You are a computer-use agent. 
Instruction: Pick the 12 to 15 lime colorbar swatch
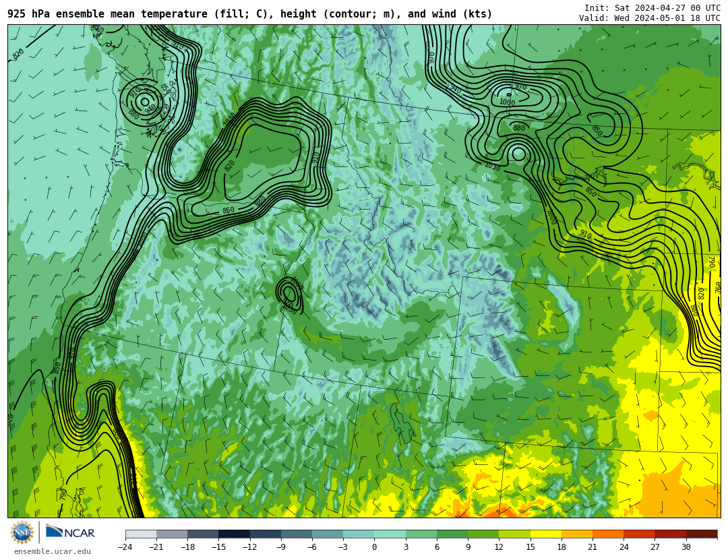[514, 534]
